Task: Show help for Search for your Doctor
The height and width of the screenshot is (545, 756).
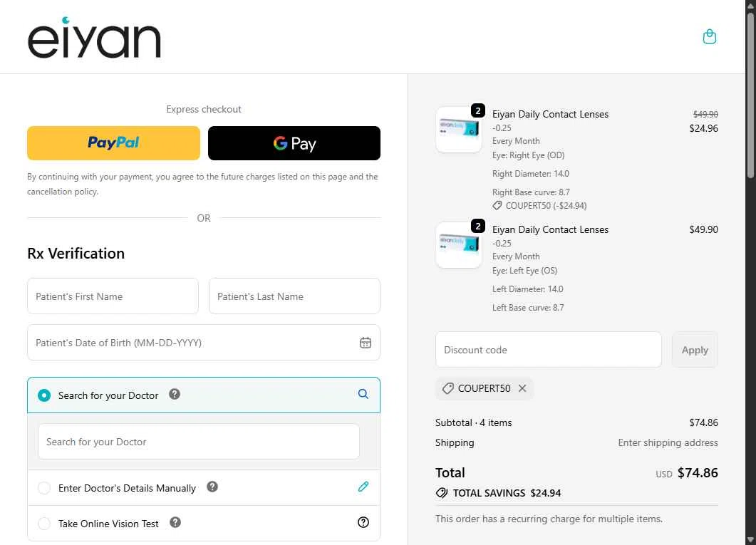Action: (x=175, y=394)
